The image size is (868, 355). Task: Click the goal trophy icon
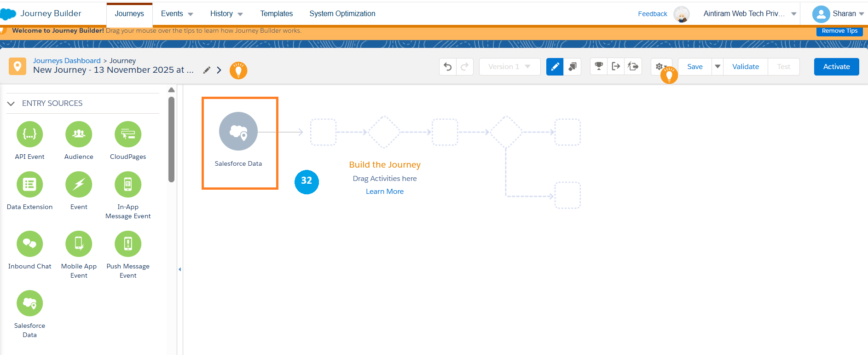click(x=599, y=67)
